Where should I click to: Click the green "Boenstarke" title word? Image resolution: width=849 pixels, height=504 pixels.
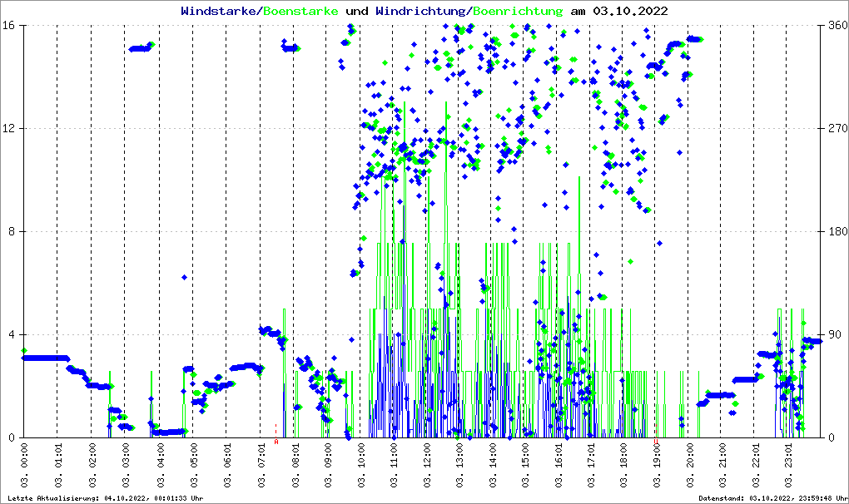(300, 12)
